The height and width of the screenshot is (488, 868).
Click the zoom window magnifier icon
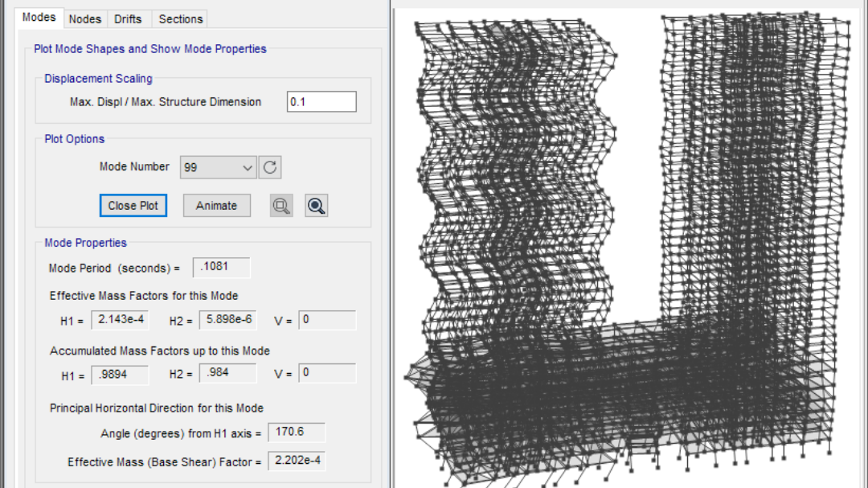281,206
